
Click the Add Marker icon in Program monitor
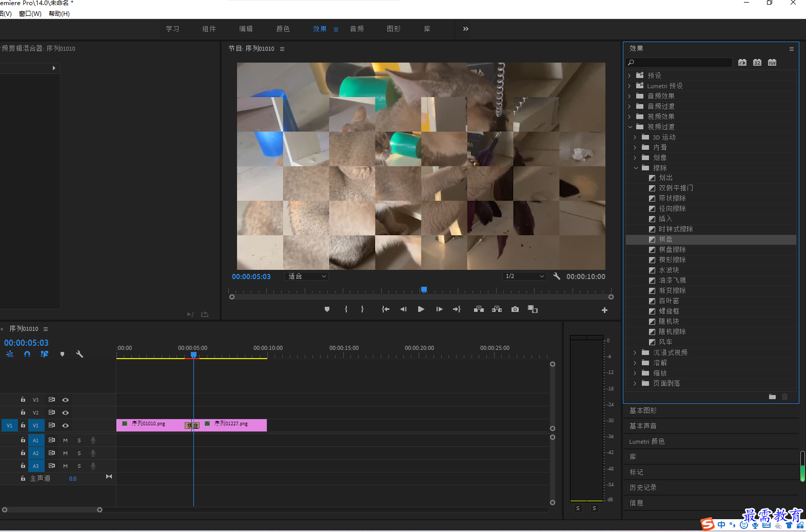click(327, 309)
